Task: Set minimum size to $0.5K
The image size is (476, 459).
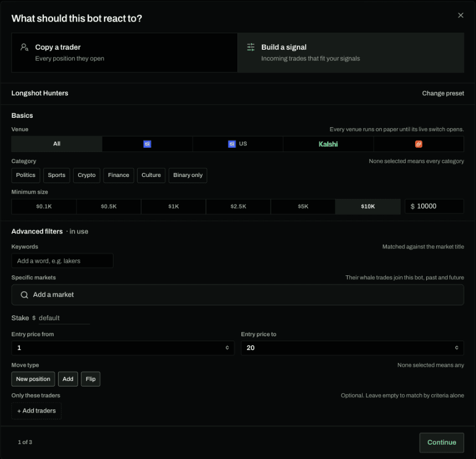Action: click(x=108, y=206)
